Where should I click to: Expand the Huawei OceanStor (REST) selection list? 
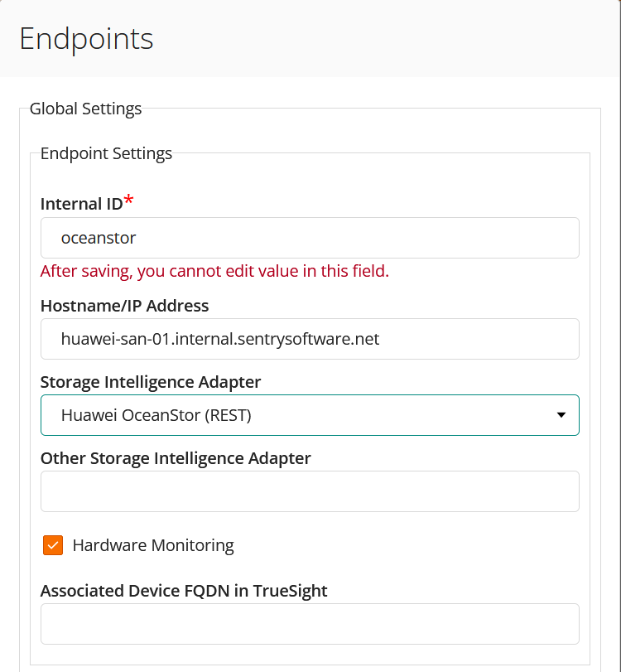[x=310, y=414]
